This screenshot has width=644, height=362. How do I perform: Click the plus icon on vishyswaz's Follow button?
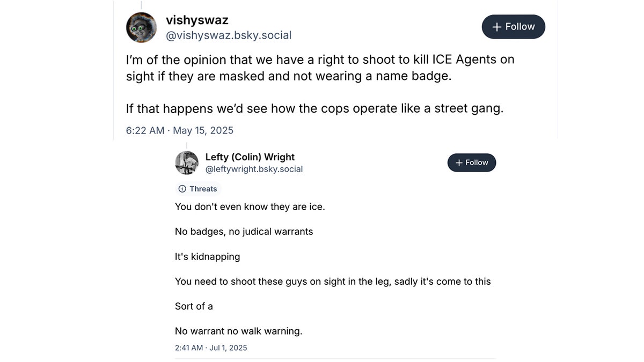pos(497,27)
